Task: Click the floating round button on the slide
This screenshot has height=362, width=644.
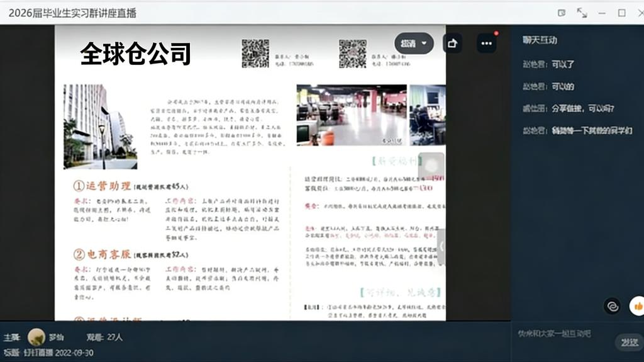Action: pos(431,166)
